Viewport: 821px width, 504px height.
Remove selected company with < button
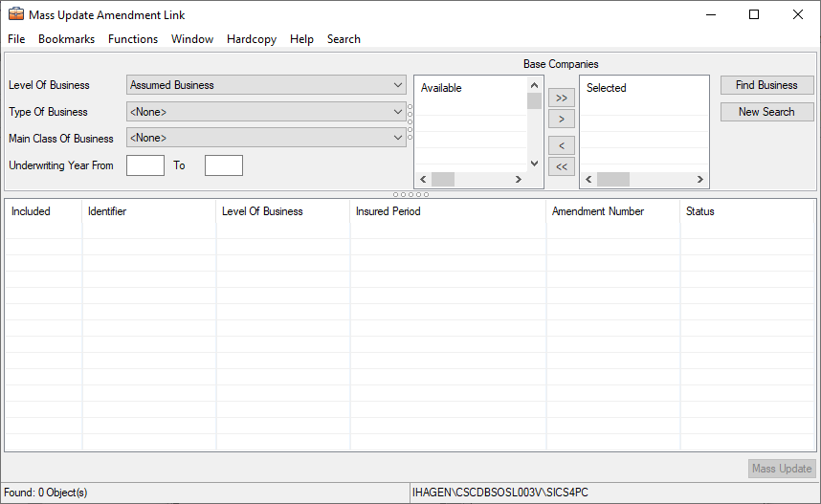562,145
